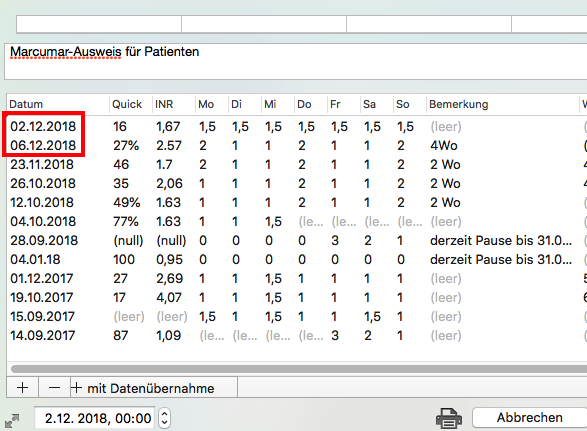Click the horizontal scrollbar under the table
Viewport: 587px width, 431px height.
pos(299,369)
